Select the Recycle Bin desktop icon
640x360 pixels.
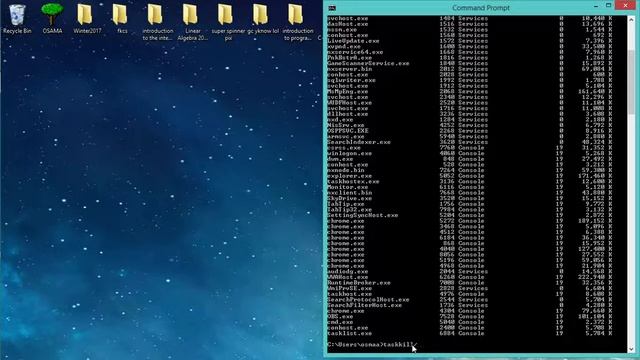coord(17,19)
